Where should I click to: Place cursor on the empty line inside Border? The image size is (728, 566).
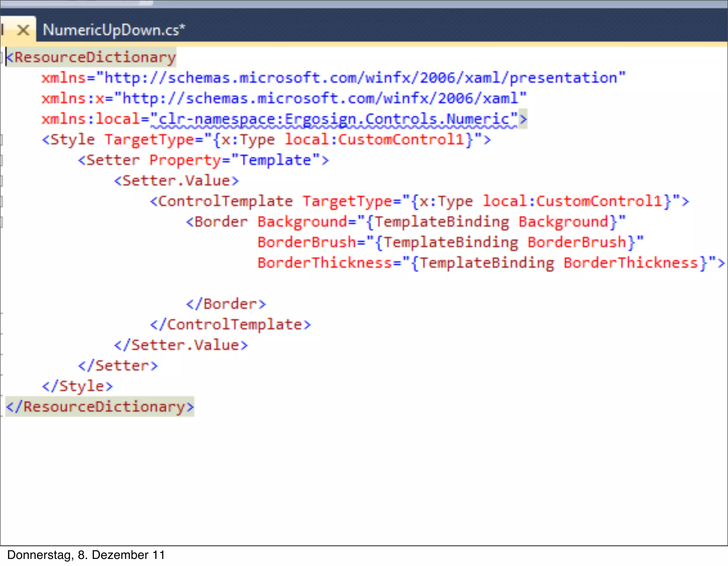(249, 284)
